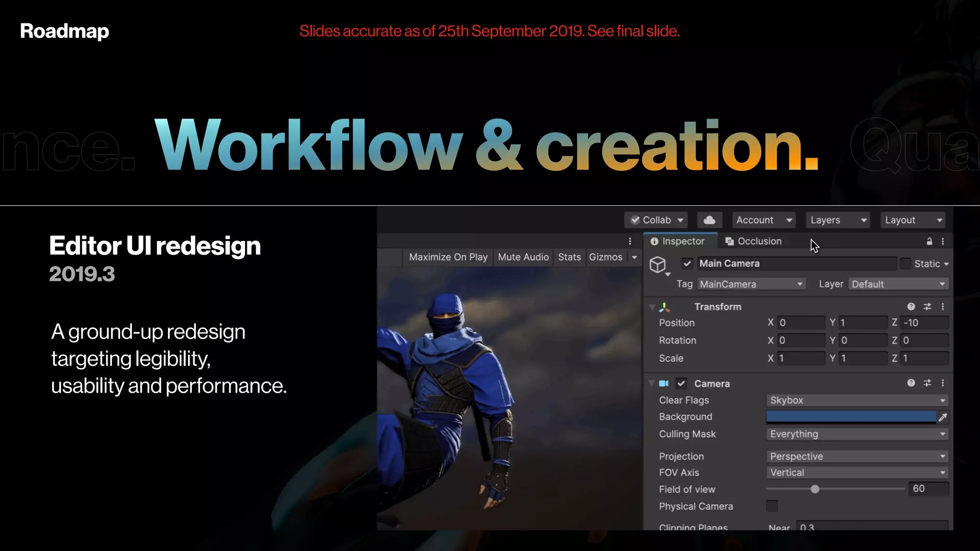The image size is (980, 551).
Task: Enable the Physical Camera checkbox
Action: [x=772, y=506]
